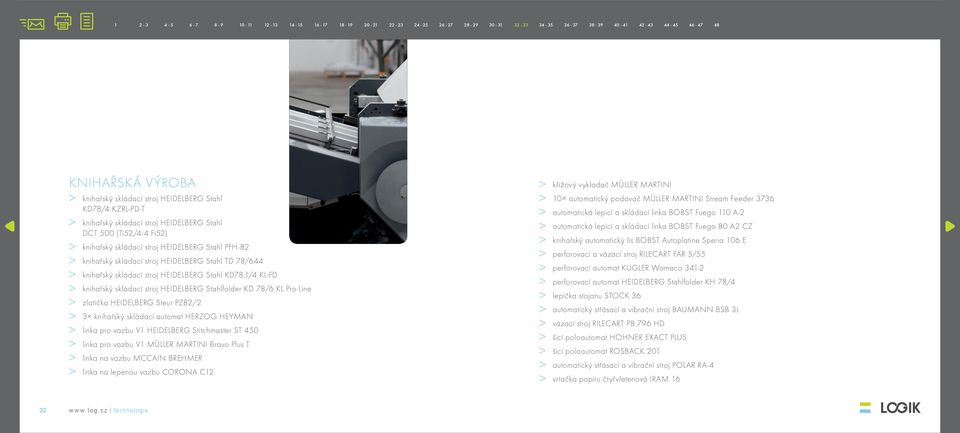Screen dimensions: 960x433
Task: Click 'RILECART FAR 5/55' entry
Action: tap(629, 254)
